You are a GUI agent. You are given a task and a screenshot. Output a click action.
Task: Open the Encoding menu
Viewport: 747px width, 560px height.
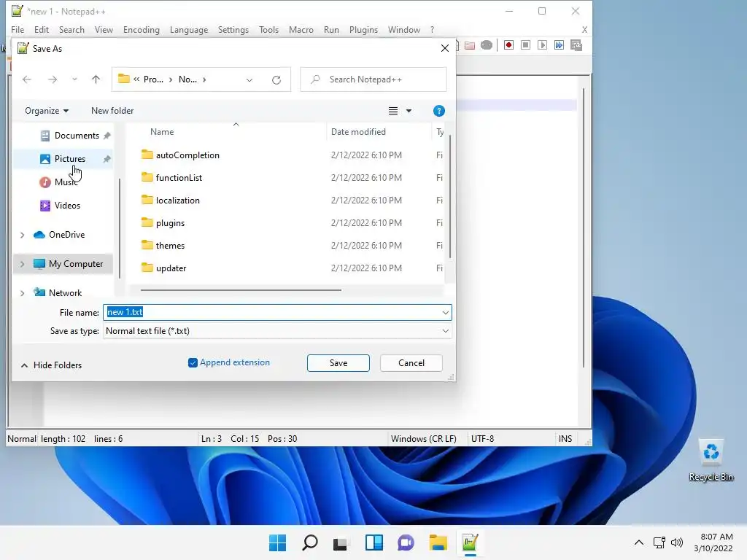pos(142,29)
